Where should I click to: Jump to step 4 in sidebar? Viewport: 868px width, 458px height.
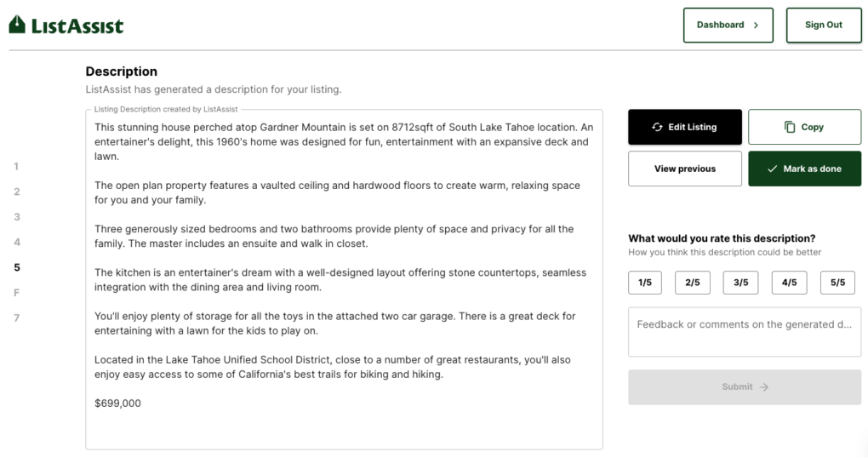[x=17, y=242]
